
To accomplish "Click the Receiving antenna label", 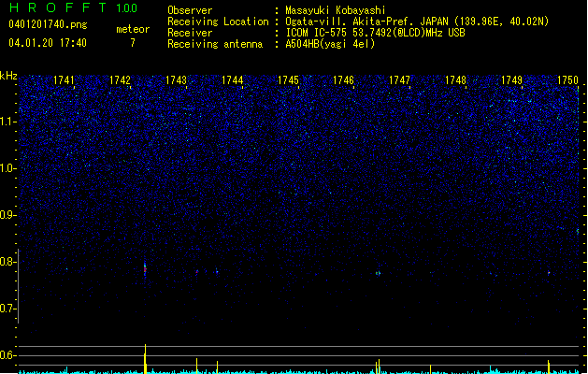I will 215,44.
